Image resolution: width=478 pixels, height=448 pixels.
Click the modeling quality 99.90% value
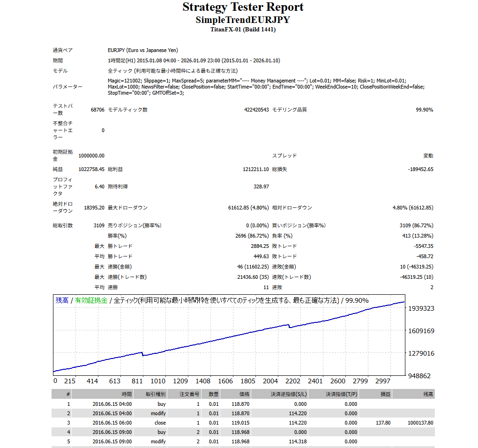424,110
